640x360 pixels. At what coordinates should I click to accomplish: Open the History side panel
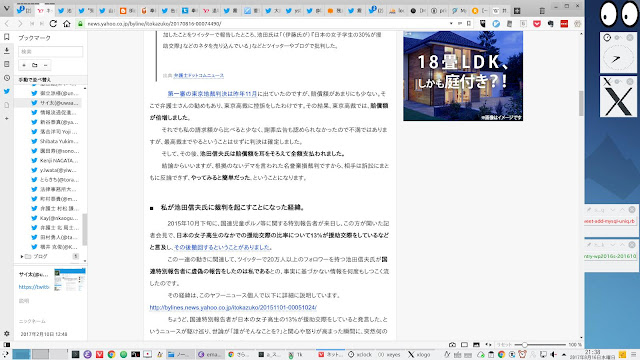(x=7, y=78)
